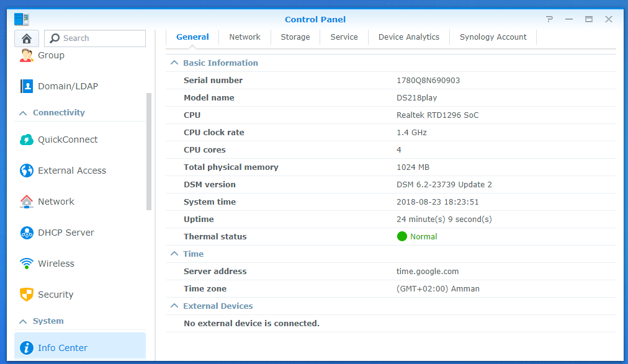The height and width of the screenshot is (364, 628).
Task: Switch to the Synology Account tab
Action: click(493, 37)
